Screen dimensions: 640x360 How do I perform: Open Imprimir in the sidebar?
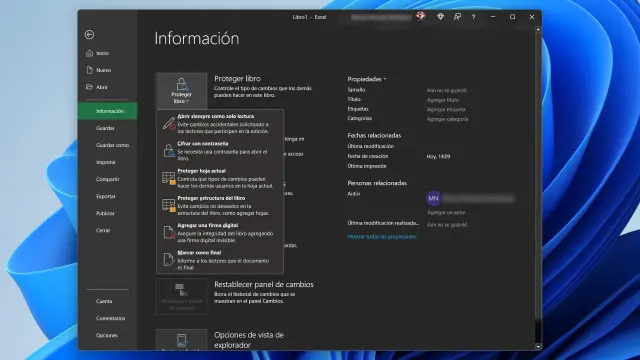click(x=107, y=162)
